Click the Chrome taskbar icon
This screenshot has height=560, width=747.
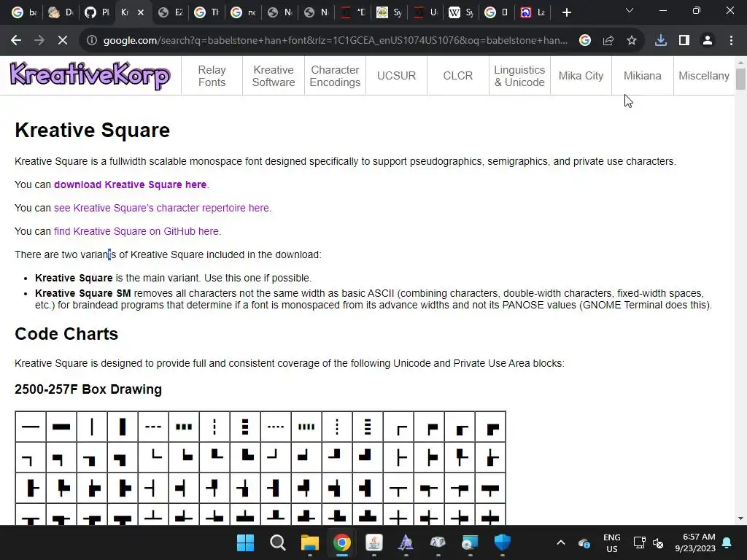click(341, 542)
